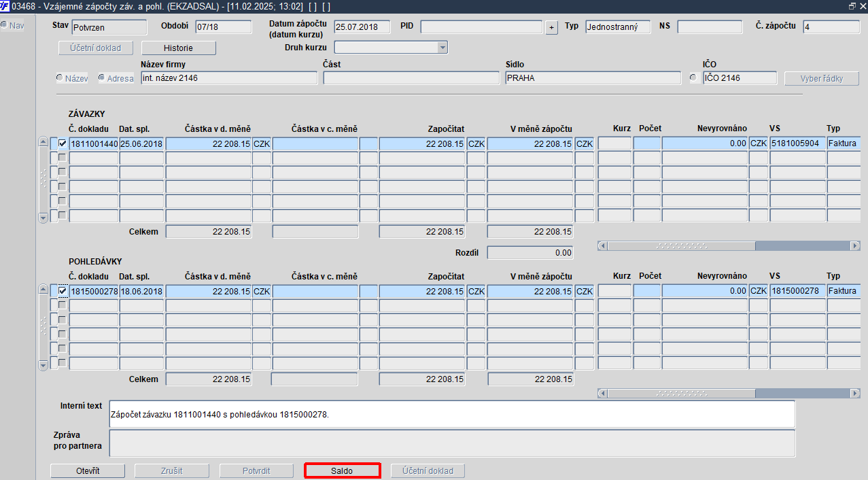Viewport: 868px width, 480px height.
Task: Select the Nav radio button
Action: 4,25
